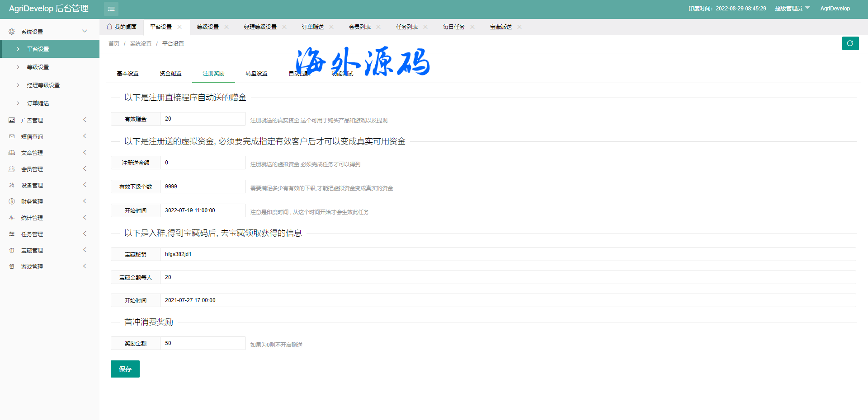Click the 统计管理 chart icon
The height and width of the screenshot is (420, 868).
point(12,218)
